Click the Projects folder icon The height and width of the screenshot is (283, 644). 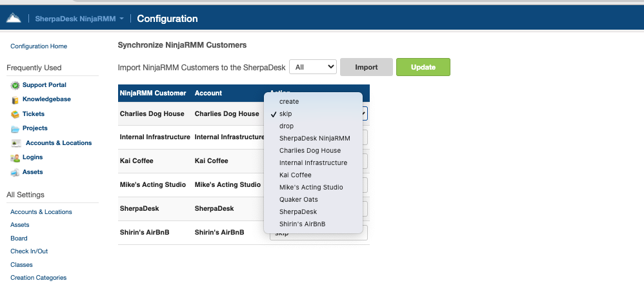coord(15,129)
